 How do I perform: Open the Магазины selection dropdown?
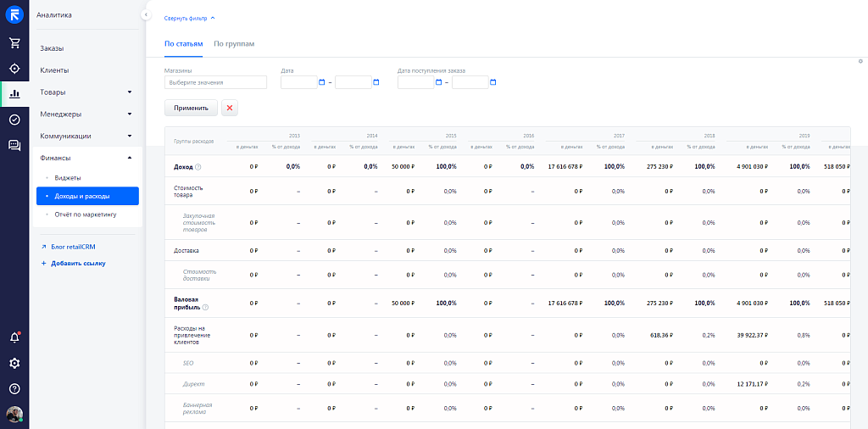(215, 82)
